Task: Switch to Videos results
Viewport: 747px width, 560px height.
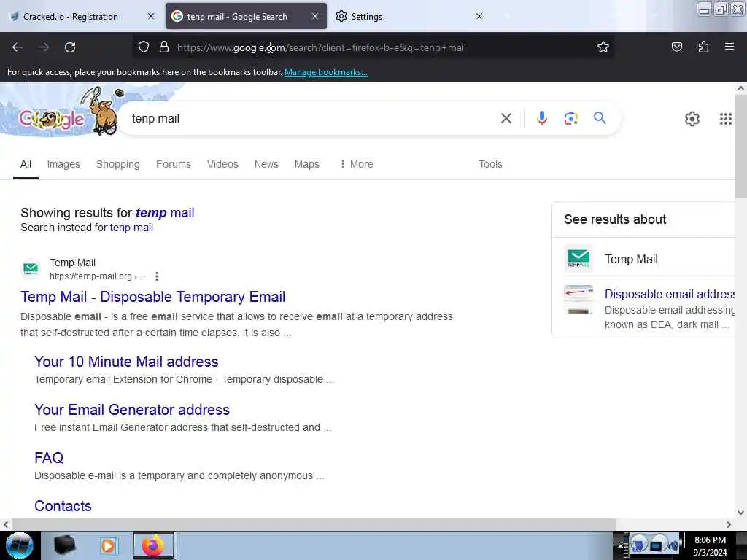Action: click(x=222, y=164)
